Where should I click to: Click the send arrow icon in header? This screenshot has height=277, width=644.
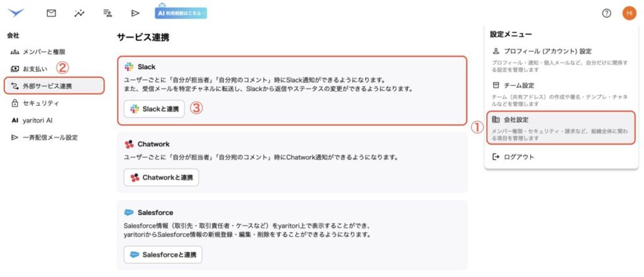[x=135, y=13]
